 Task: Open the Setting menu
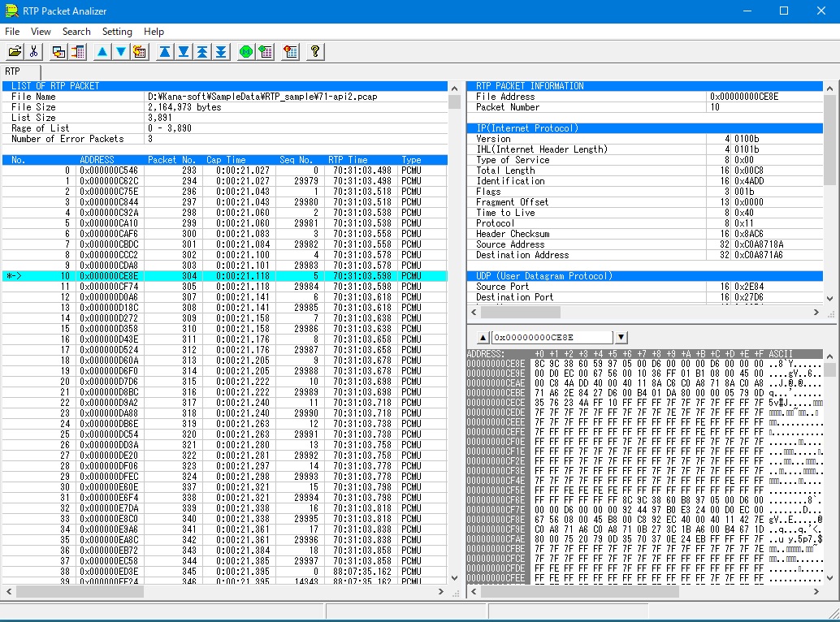[117, 32]
